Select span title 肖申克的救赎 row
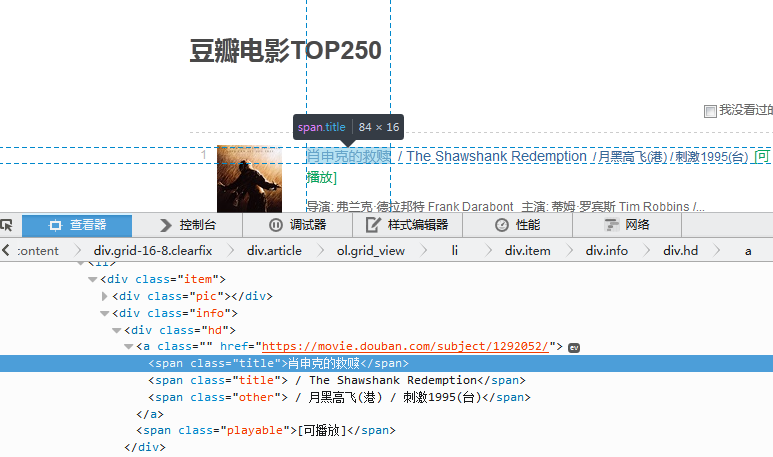 tap(386, 363)
